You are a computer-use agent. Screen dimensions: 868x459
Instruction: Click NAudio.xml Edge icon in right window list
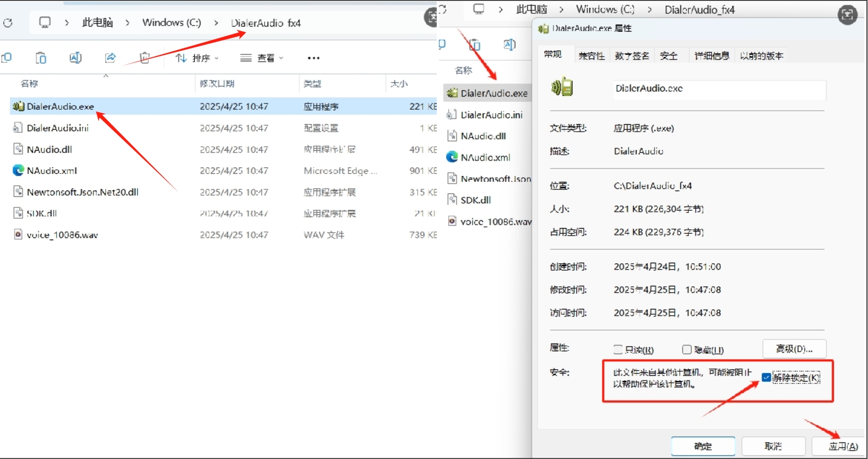click(x=452, y=157)
